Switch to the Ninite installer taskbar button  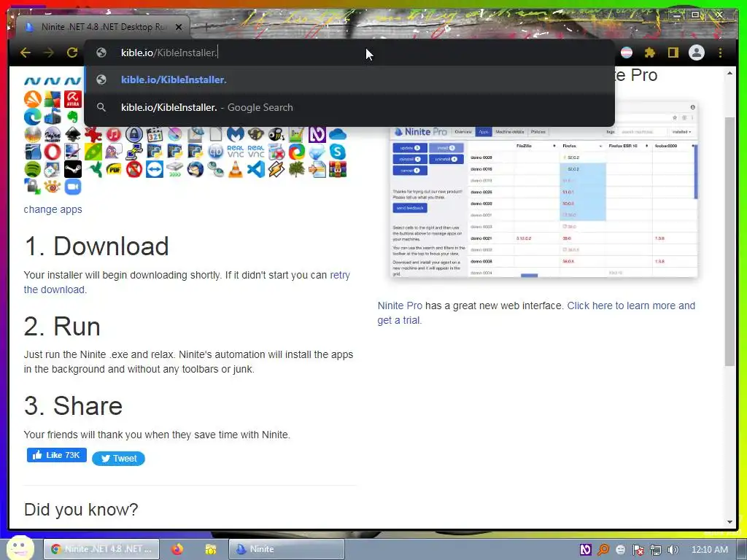pyautogui.click(x=286, y=549)
